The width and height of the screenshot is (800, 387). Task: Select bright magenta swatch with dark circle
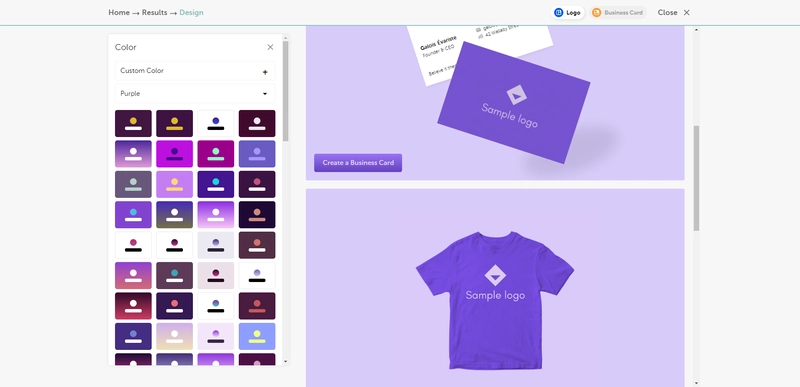174,154
